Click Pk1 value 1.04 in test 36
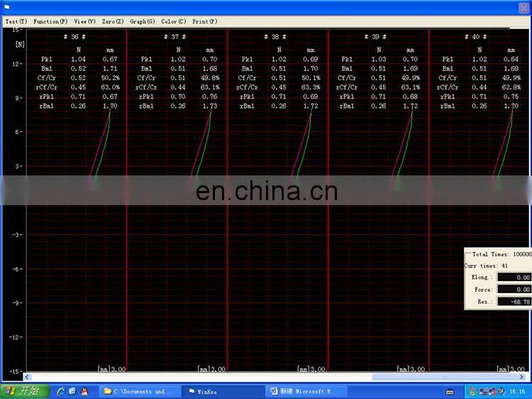The image size is (532, 399). point(78,59)
